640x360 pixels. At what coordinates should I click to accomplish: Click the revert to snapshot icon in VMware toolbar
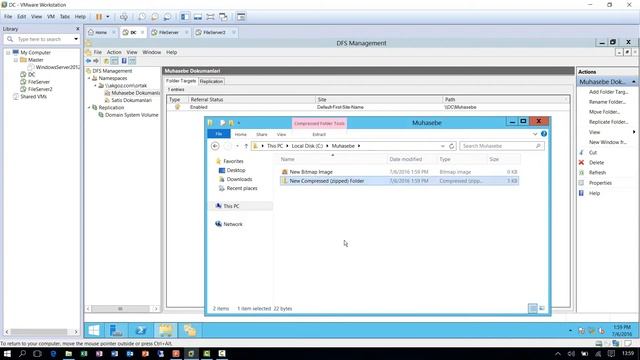tap(155, 17)
